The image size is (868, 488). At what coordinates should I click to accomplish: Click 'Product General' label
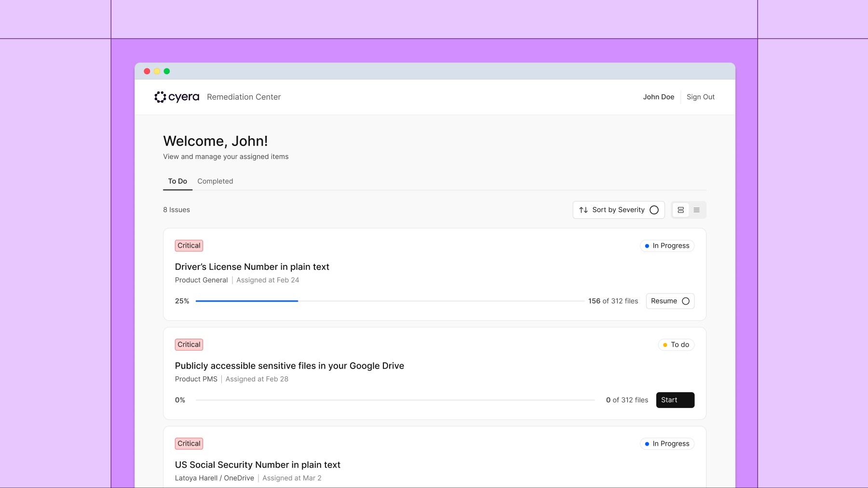(201, 280)
